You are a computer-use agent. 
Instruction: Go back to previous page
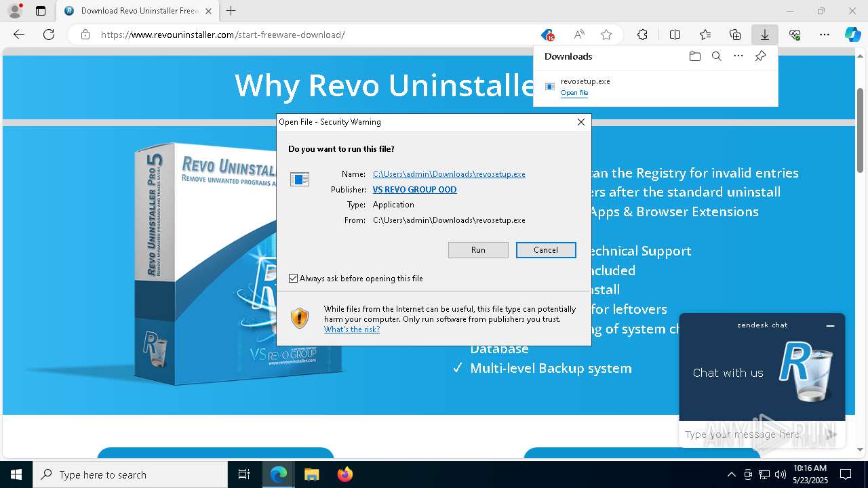pyautogui.click(x=19, y=35)
